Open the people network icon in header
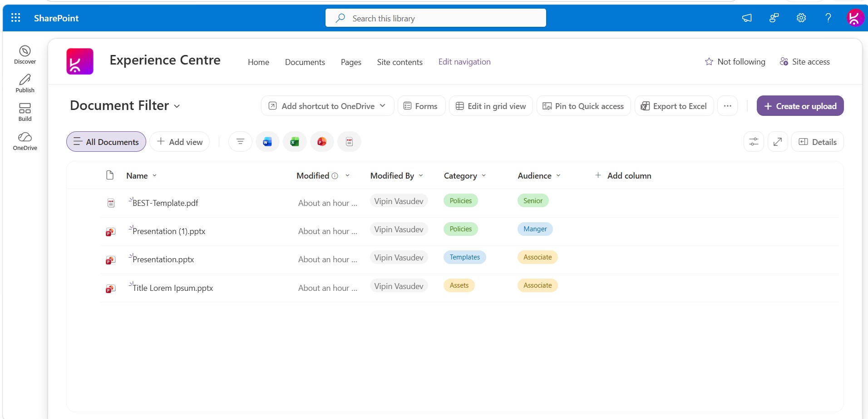868x419 pixels. [774, 18]
